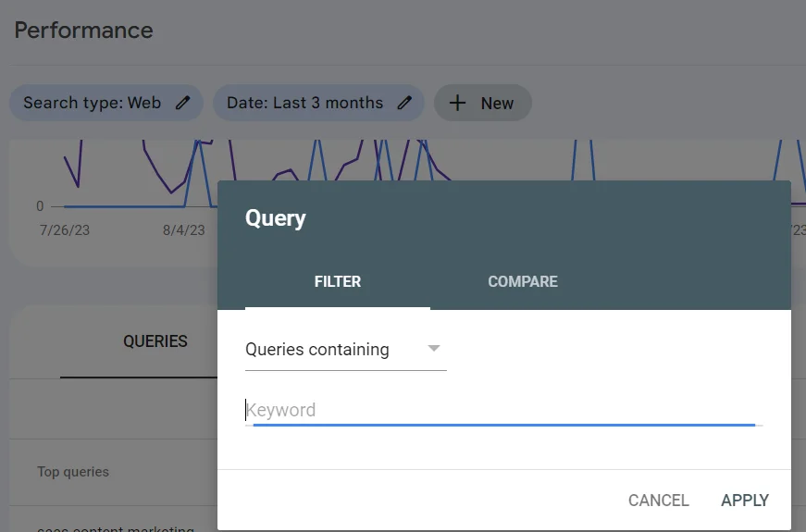Focus the Keyword input field
This screenshot has height=532, width=806.
(503, 410)
